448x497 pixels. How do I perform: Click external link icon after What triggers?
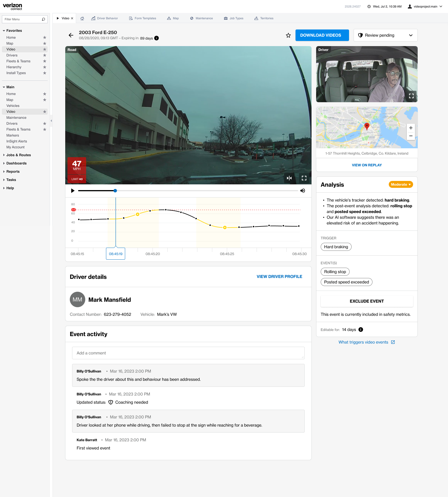click(393, 342)
